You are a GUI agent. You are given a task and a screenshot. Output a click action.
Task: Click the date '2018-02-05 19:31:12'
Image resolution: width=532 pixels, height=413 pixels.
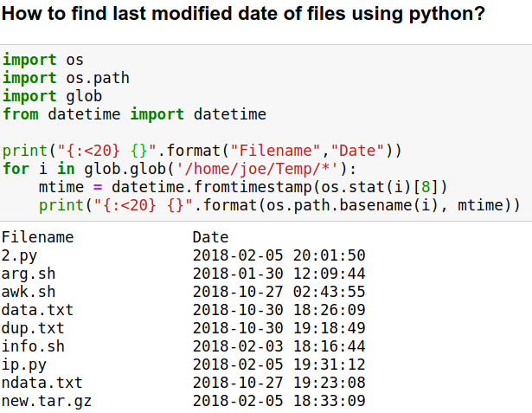pos(279,365)
